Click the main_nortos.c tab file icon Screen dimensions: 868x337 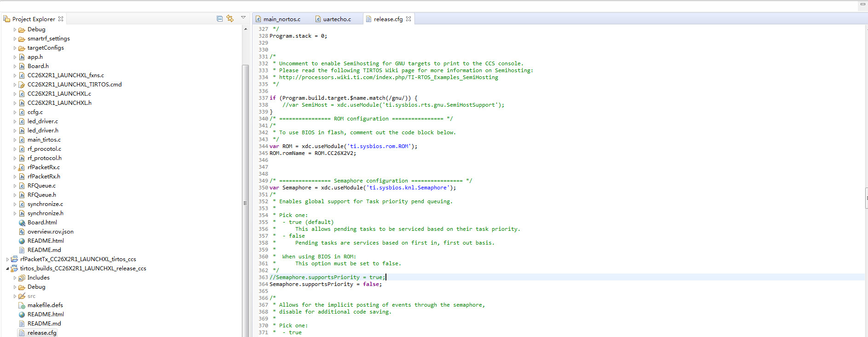[259, 19]
